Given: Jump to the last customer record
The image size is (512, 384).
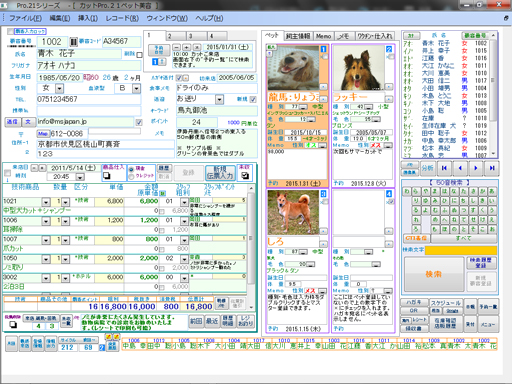Looking at the screenshot, I should (492, 168).
